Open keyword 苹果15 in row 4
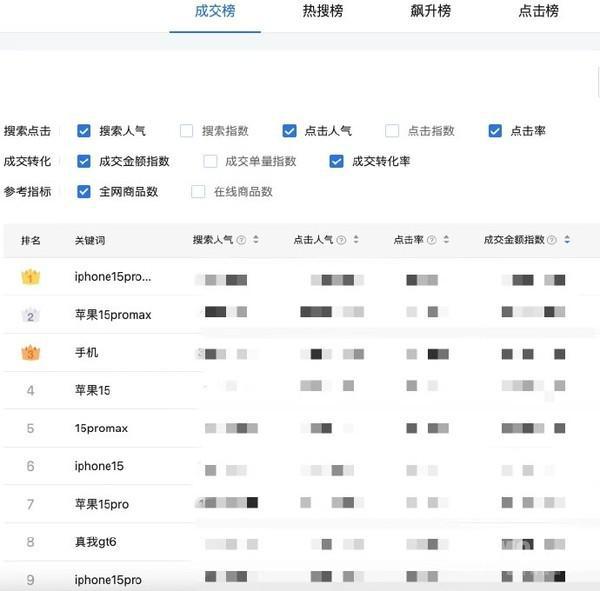 pos(92,390)
